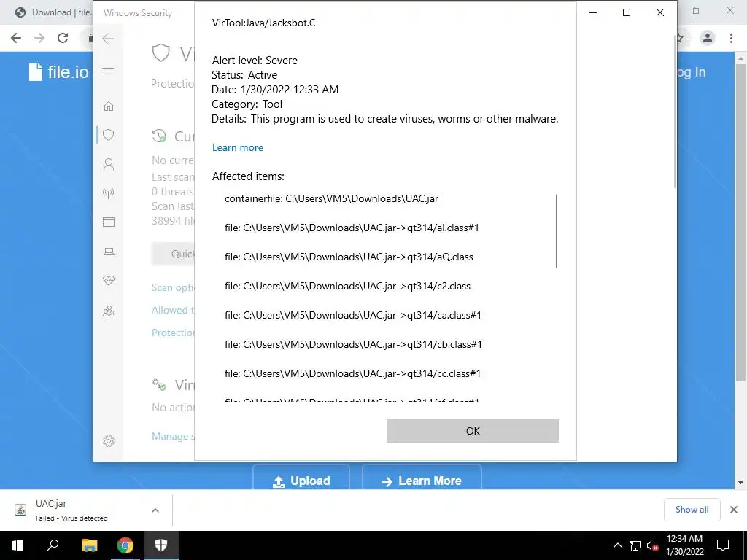The image size is (747, 560).
Task: Open Protection history link
Action: point(173,332)
